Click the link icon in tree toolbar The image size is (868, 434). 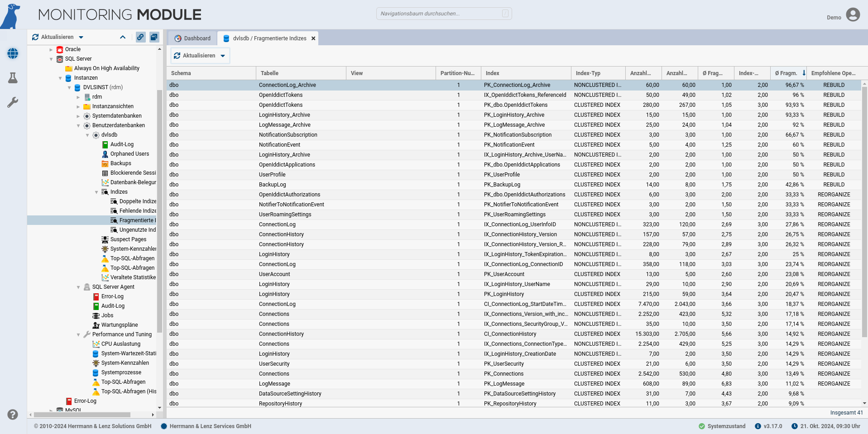141,37
